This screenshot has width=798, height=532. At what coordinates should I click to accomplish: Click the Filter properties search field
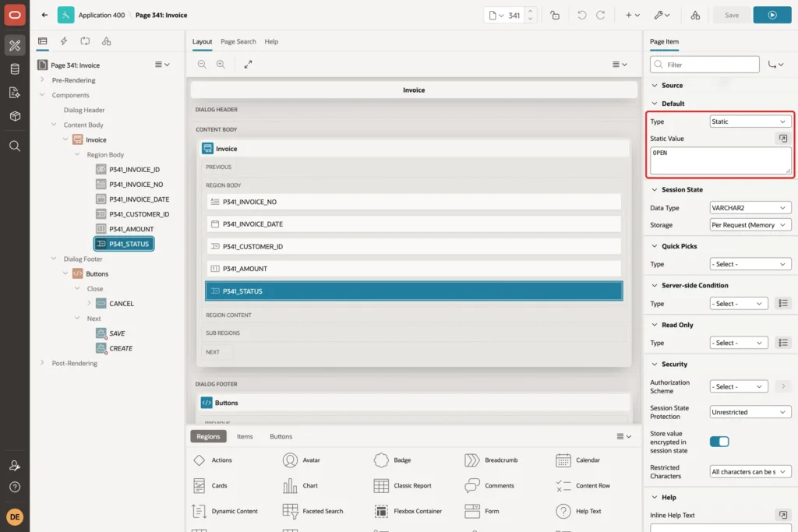pyautogui.click(x=704, y=65)
